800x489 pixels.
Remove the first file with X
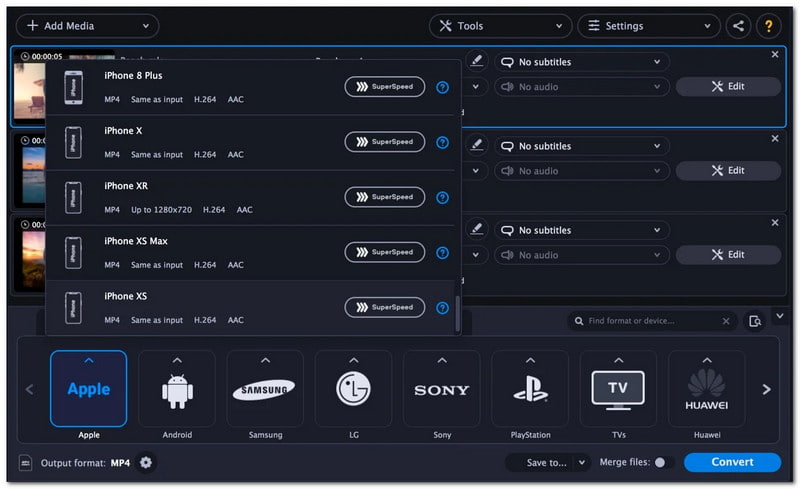pyautogui.click(x=774, y=54)
